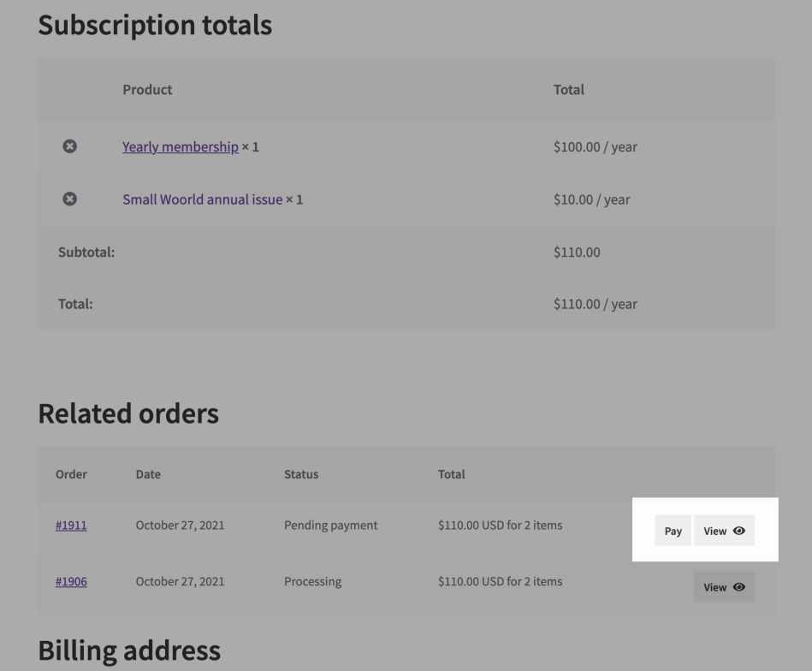Remove Small Woorld annual issue item

coord(70,199)
